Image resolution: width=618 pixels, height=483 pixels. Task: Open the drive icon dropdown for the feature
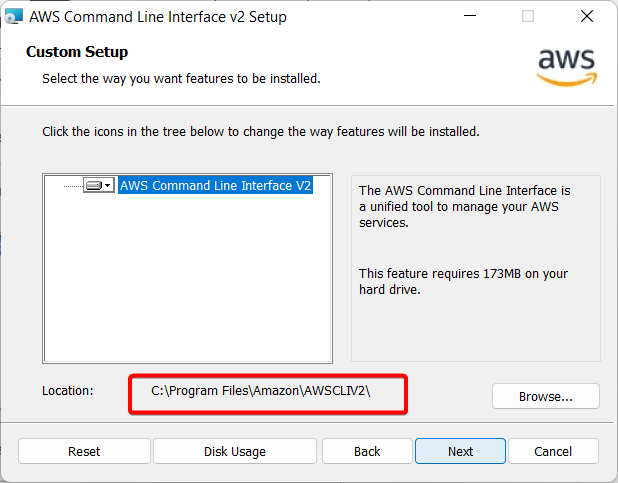tap(99, 186)
